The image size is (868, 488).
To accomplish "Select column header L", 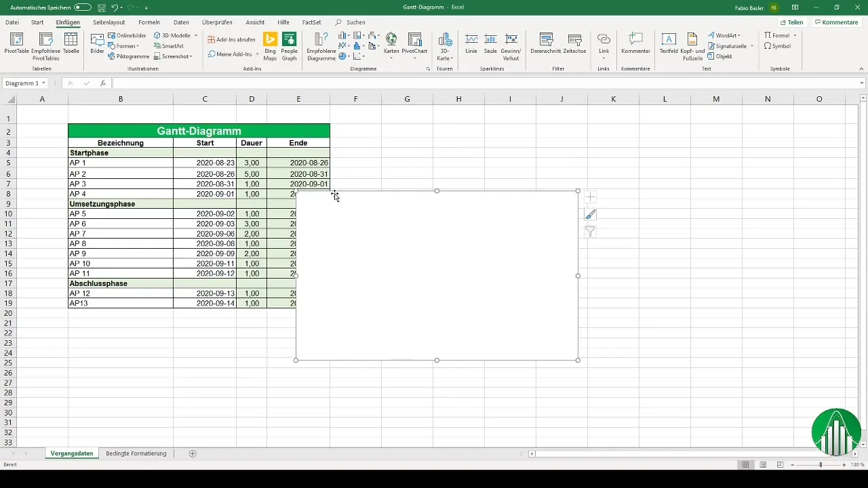I will click(x=665, y=100).
